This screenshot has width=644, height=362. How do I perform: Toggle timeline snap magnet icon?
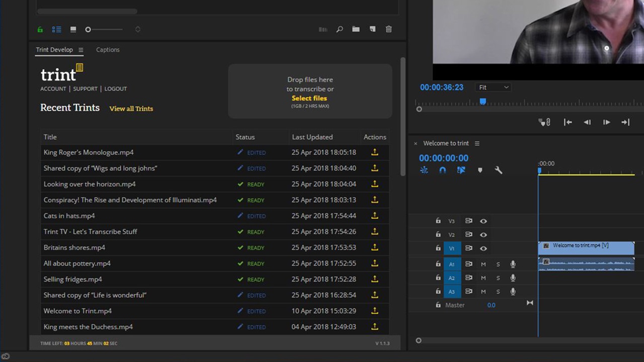(x=442, y=170)
